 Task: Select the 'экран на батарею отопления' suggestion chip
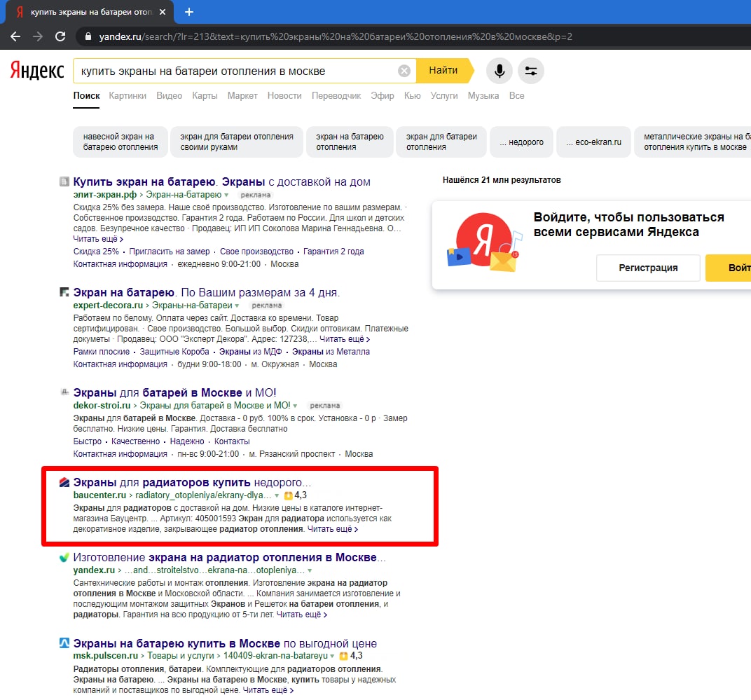350,142
